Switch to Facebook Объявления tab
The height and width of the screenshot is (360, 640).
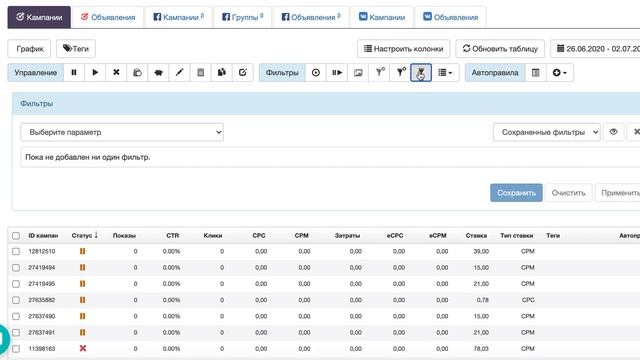pos(311,17)
